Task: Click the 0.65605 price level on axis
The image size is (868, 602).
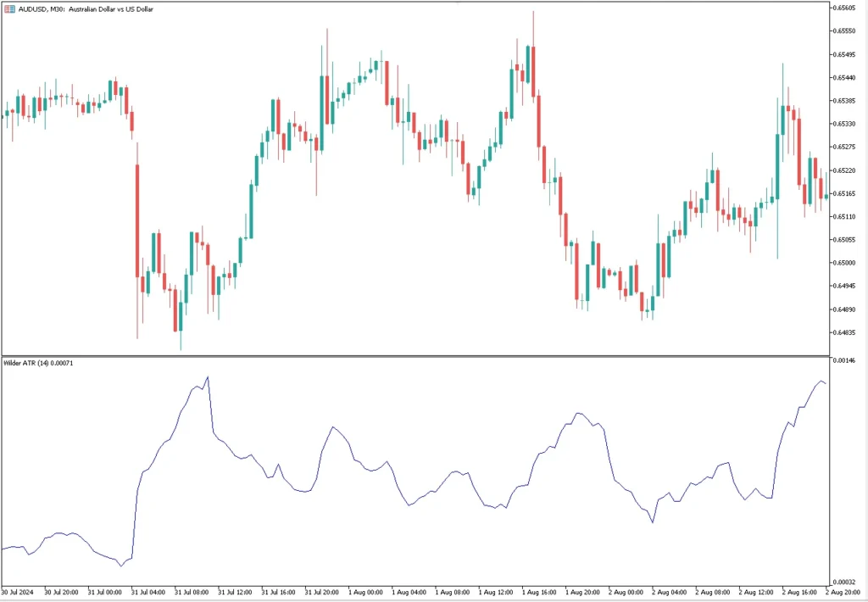Action: click(x=848, y=8)
